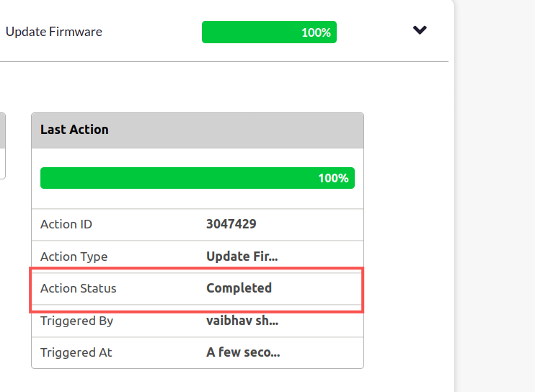Select the Action Type label

pos(74,257)
